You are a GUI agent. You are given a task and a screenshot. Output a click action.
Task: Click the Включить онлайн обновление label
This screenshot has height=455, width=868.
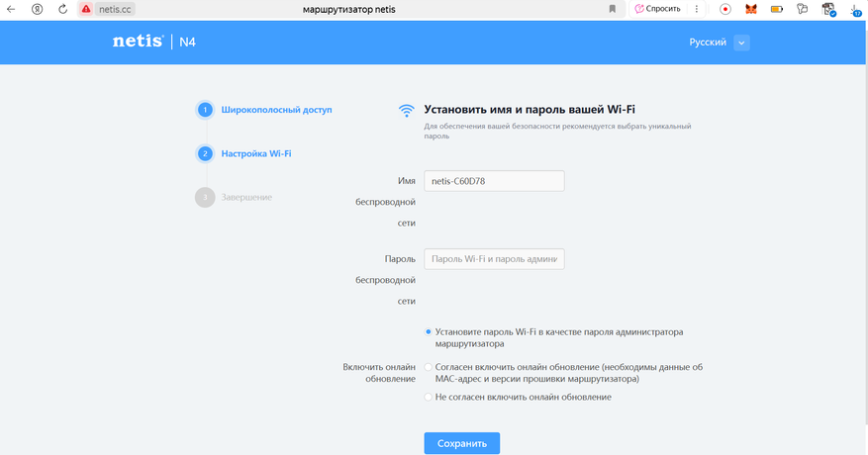379,373
